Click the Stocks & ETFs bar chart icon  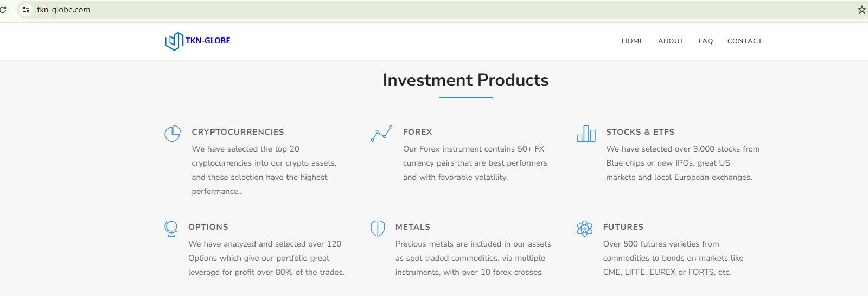click(x=586, y=134)
